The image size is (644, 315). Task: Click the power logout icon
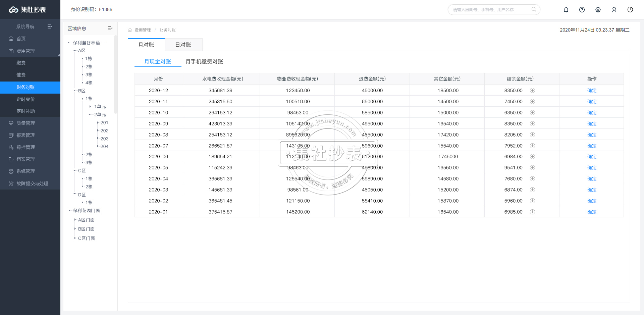[x=630, y=10]
